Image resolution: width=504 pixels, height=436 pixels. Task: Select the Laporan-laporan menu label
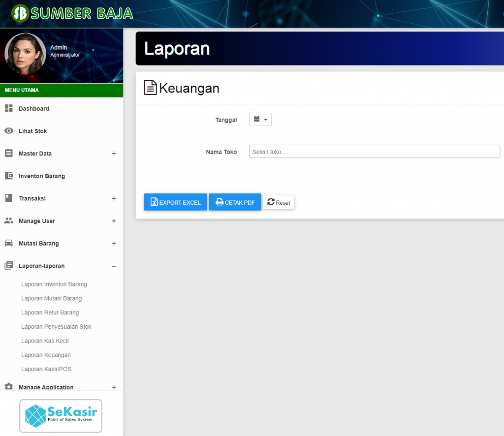point(41,266)
